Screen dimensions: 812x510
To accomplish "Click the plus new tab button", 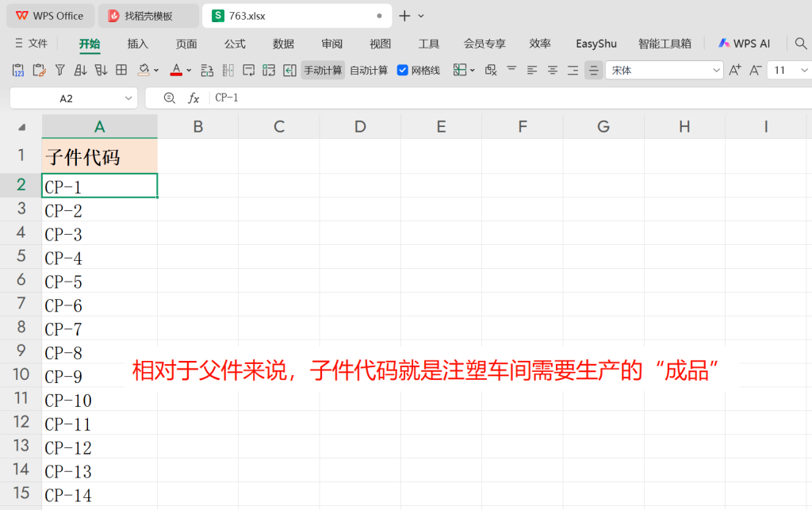I will coord(404,16).
